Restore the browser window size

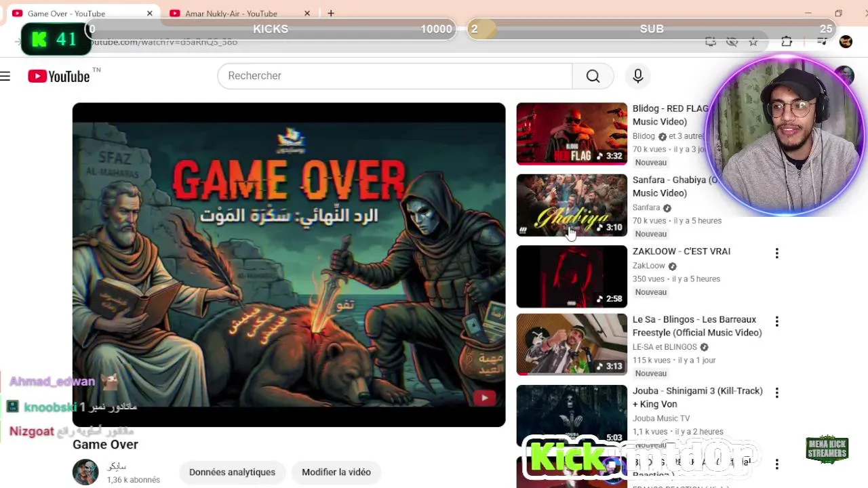(838, 14)
